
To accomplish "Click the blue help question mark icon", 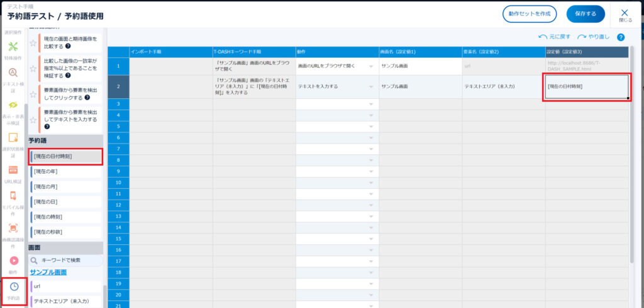I will (621, 37).
